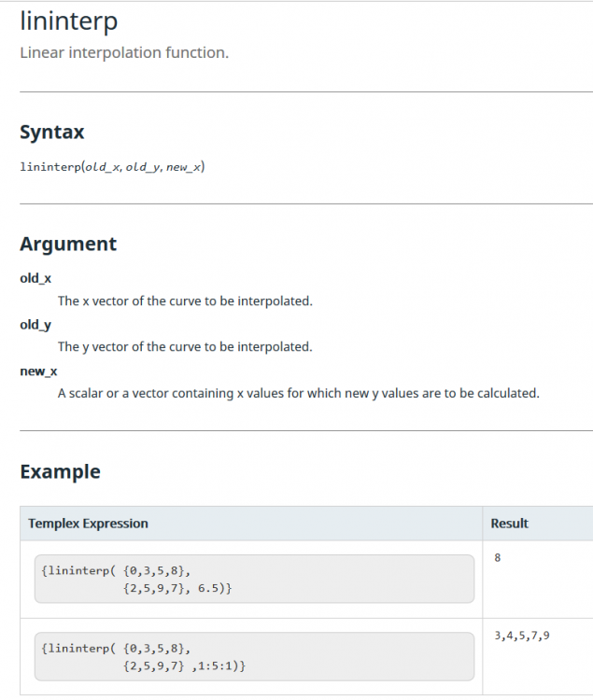Click the Templex Expression column header
This screenshot has height=700, width=593.
click(x=88, y=524)
